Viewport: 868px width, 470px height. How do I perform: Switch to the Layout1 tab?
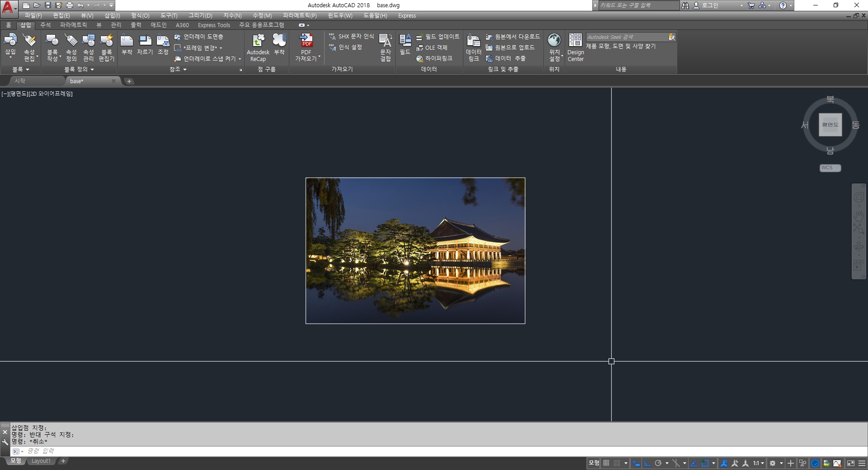(x=41, y=461)
